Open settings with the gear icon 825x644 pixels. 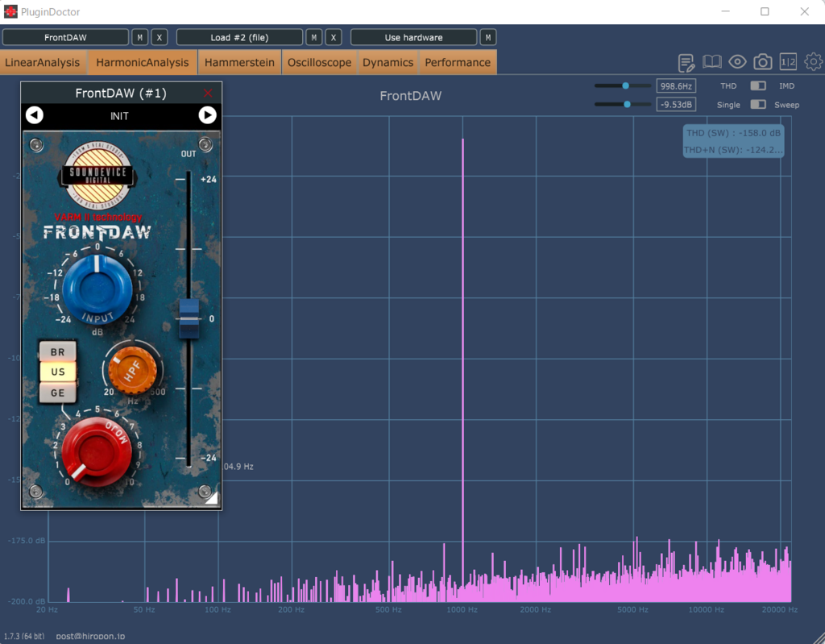[x=814, y=62]
